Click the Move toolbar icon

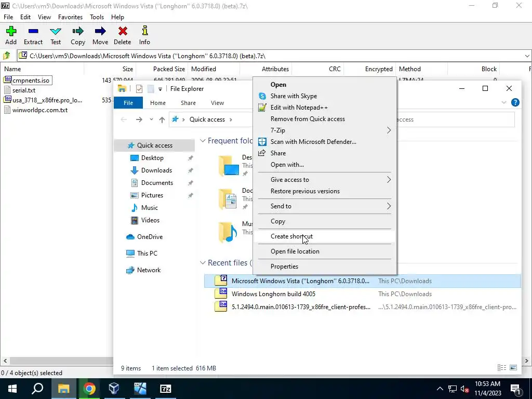(100, 35)
